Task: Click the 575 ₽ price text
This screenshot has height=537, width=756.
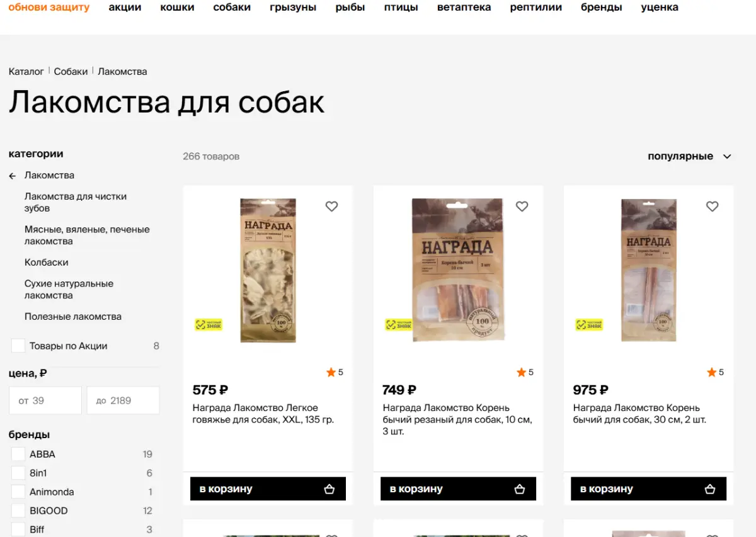Action: [210, 390]
